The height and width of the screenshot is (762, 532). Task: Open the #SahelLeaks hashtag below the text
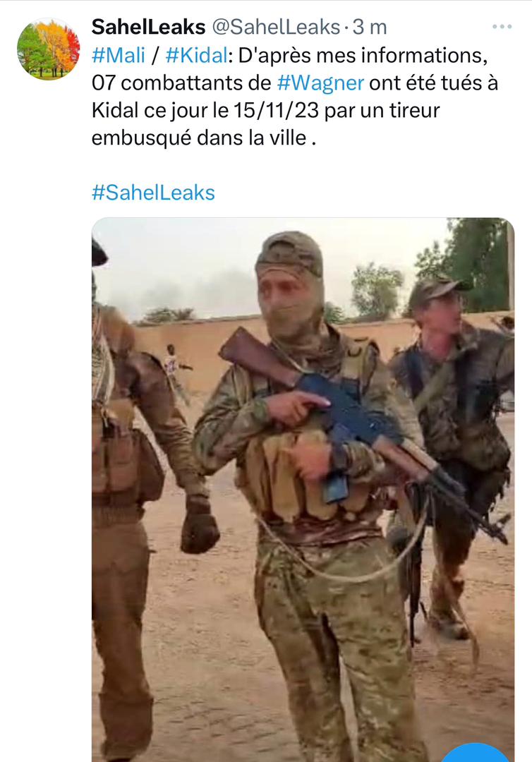(x=153, y=193)
